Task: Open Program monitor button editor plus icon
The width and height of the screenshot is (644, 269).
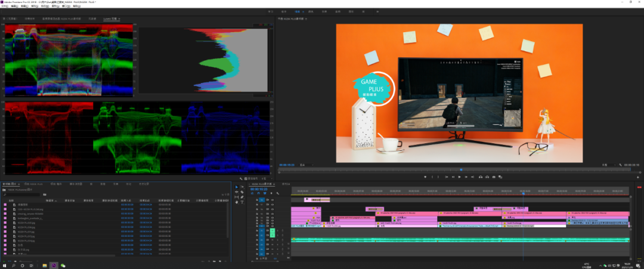Action: point(638,177)
